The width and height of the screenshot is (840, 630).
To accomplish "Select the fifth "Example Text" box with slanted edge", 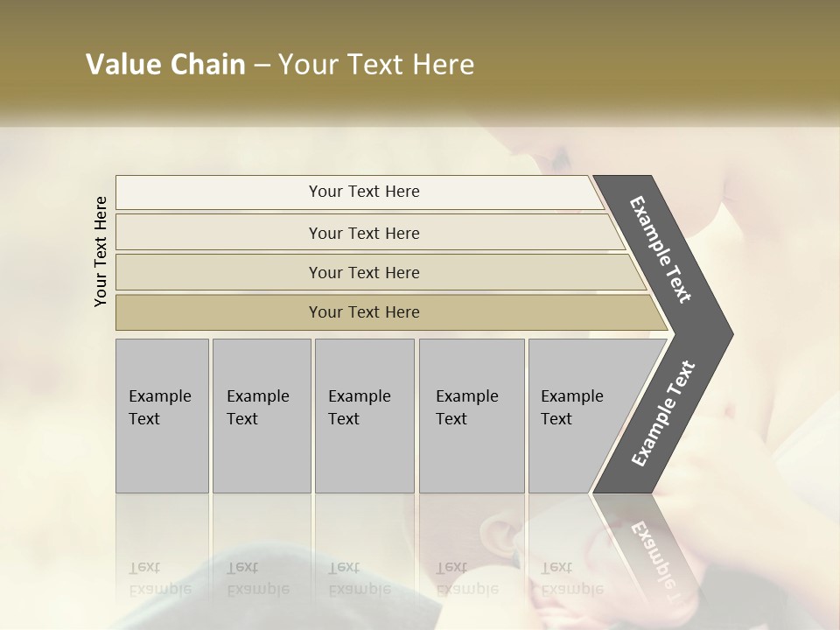I will (577, 416).
